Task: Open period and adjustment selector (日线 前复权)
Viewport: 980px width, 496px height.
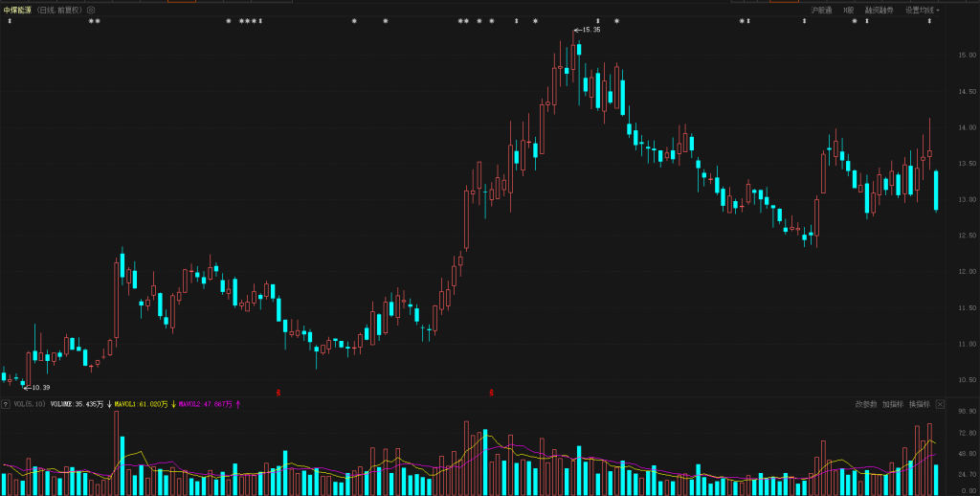Action: click(59, 10)
